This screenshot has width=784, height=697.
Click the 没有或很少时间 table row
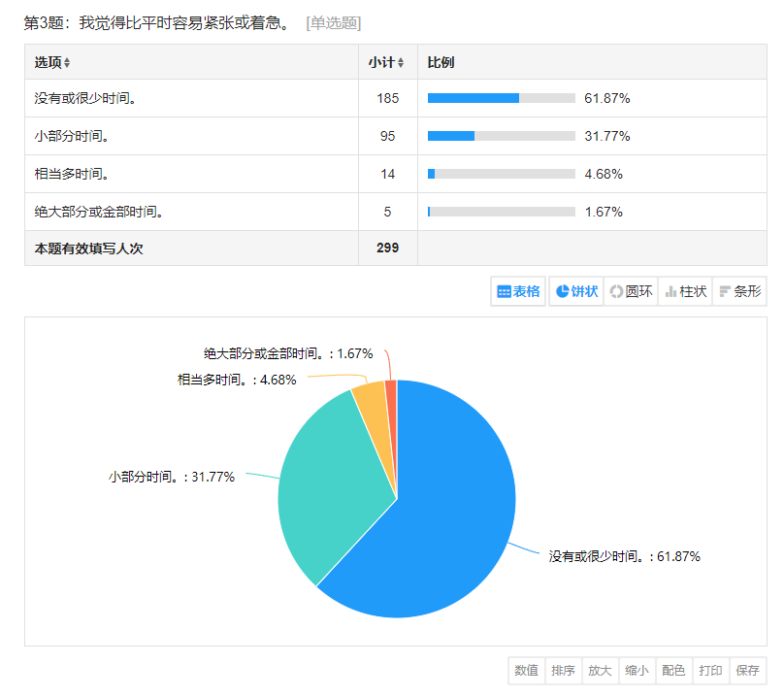194,98
